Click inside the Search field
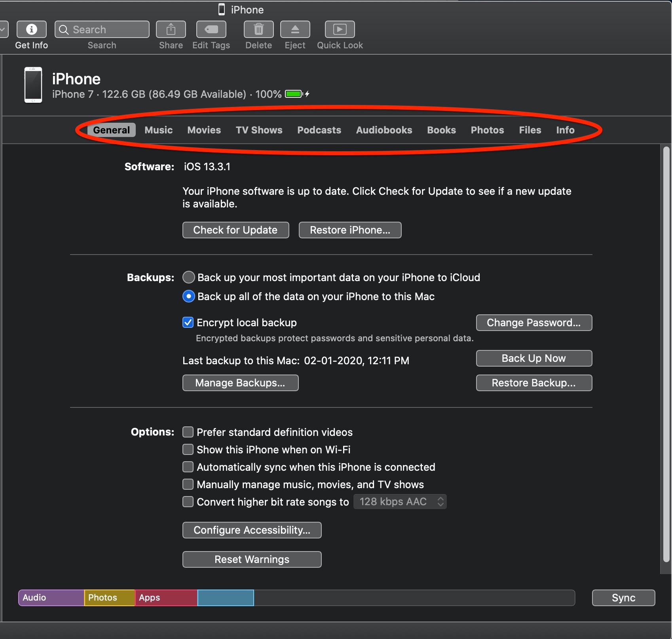672x639 pixels. 101,29
